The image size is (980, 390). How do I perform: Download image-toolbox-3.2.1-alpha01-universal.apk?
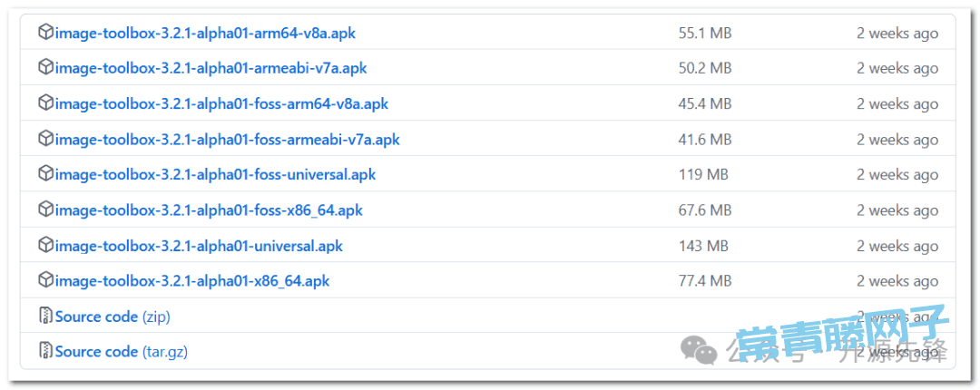199,246
